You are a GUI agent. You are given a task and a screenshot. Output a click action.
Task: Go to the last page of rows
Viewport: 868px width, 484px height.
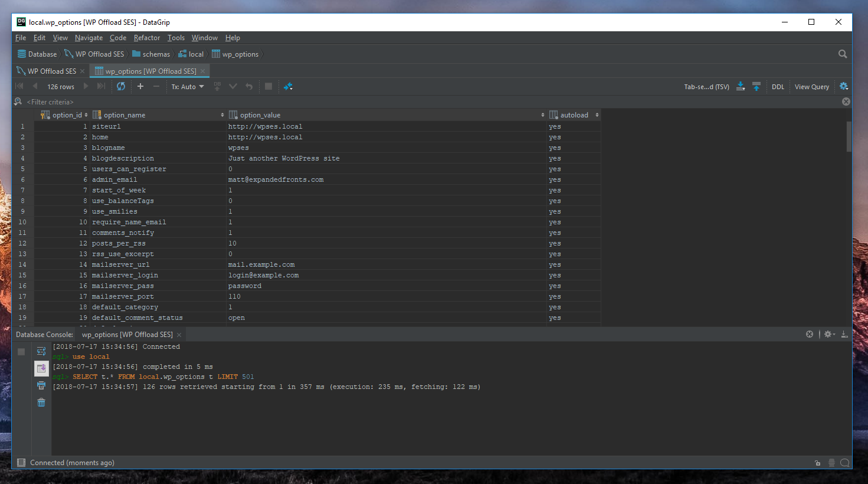[x=101, y=86]
